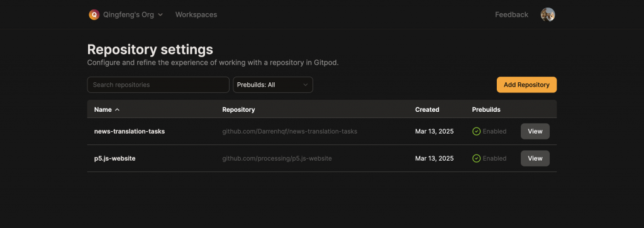Viewport: 644px width, 228px height.
Task: Click the Created column header
Action: point(427,110)
